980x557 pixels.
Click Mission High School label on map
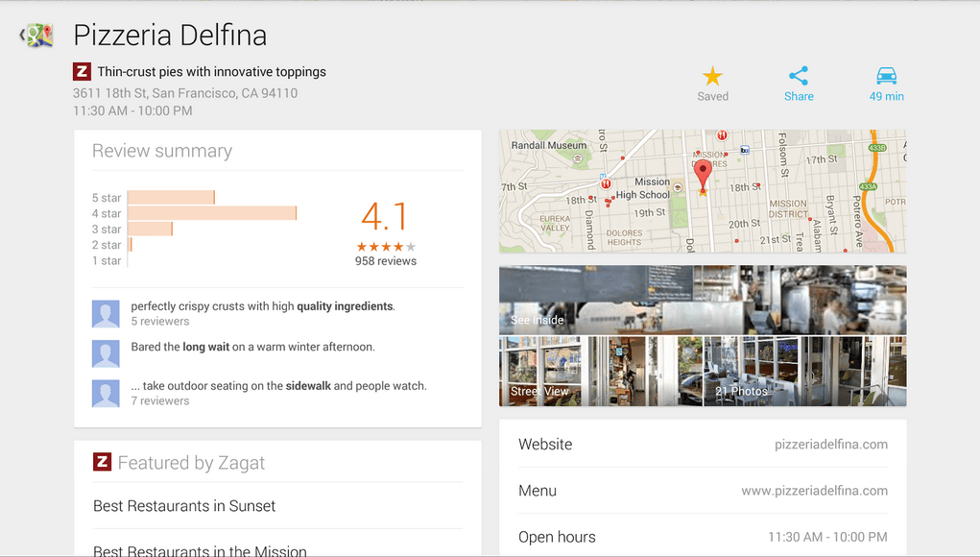coord(643,188)
